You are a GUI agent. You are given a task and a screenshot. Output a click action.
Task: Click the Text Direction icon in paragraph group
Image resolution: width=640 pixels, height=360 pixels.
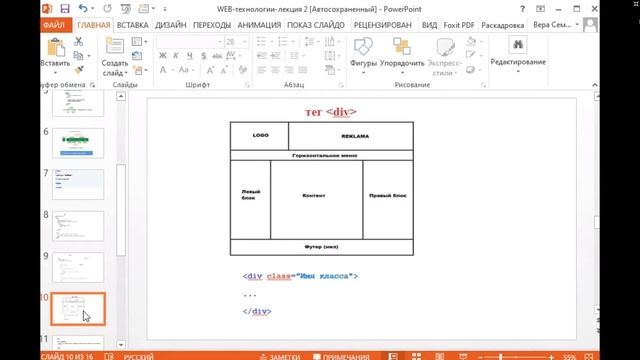pos(330,41)
